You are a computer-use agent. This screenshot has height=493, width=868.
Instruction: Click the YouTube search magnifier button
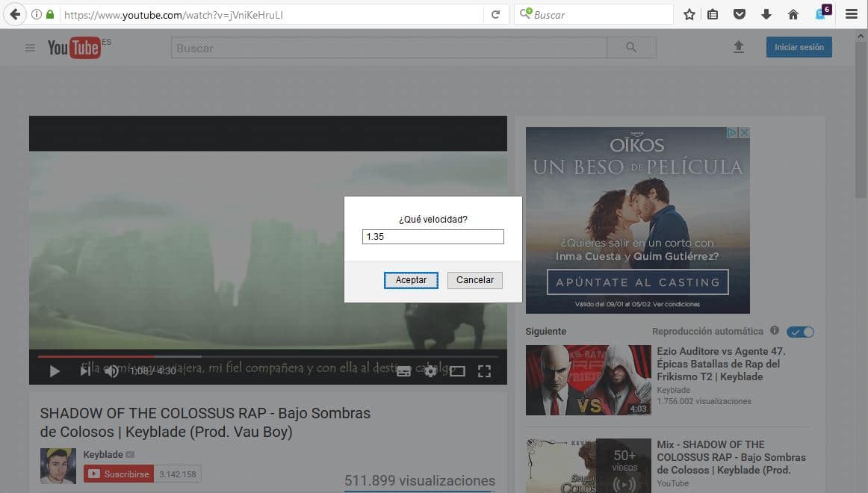(631, 48)
